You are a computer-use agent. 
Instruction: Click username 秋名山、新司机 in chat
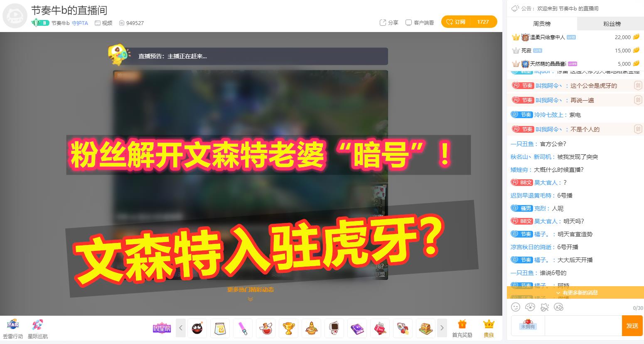pos(531,157)
